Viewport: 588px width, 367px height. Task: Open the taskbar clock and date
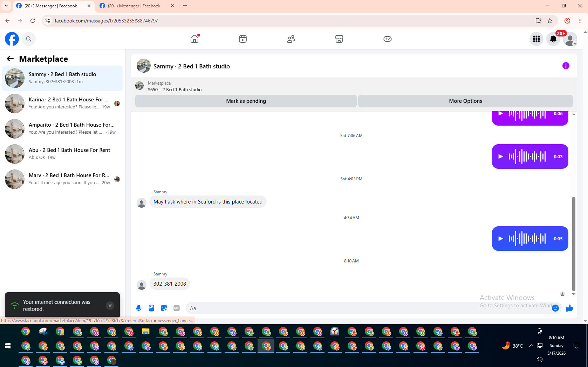coord(556,346)
